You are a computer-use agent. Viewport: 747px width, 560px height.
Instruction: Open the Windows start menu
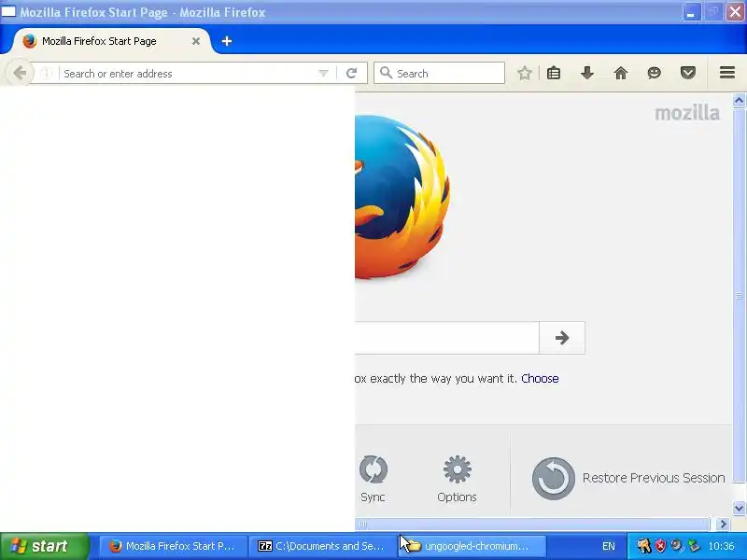pyautogui.click(x=44, y=546)
